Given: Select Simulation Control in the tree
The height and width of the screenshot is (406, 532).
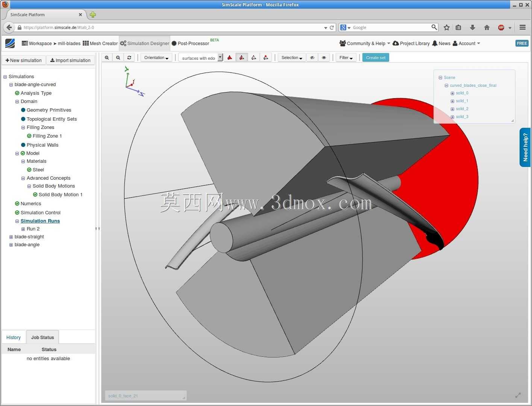Looking at the screenshot, I should pos(41,213).
